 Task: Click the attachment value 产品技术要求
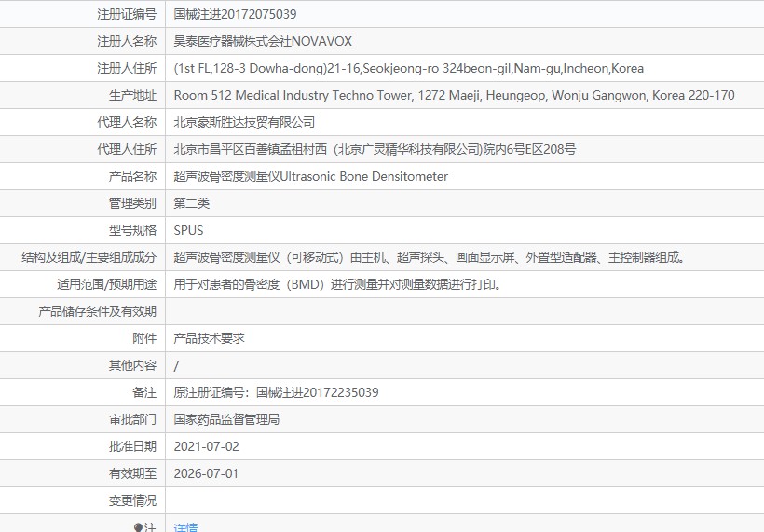click(x=209, y=338)
